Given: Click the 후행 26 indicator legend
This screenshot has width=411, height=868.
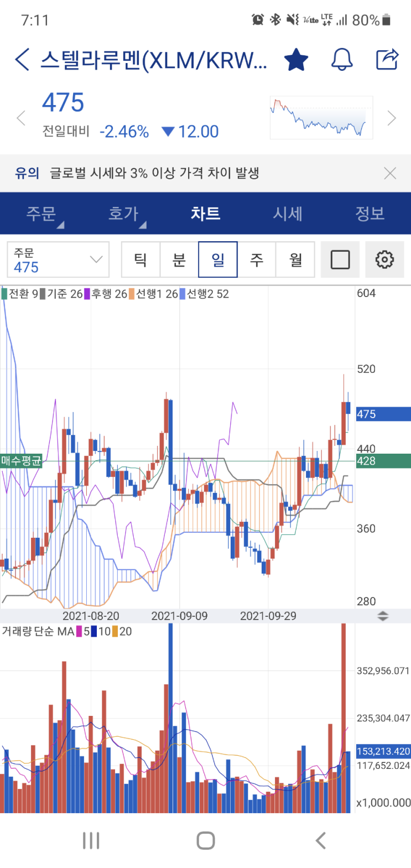Looking at the screenshot, I should 106,294.
